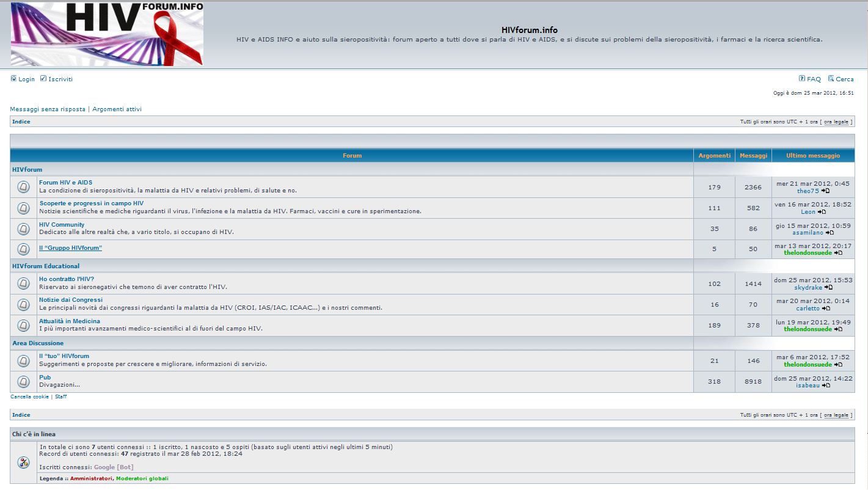Click the Login icon in the header
The height and width of the screenshot is (490, 868).
tap(13, 79)
